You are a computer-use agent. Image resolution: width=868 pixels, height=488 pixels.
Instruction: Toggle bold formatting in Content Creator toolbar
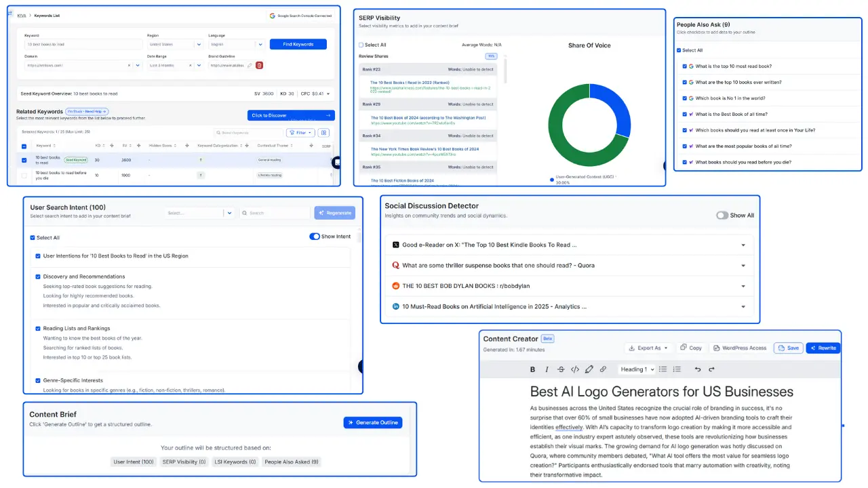(532, 369)
